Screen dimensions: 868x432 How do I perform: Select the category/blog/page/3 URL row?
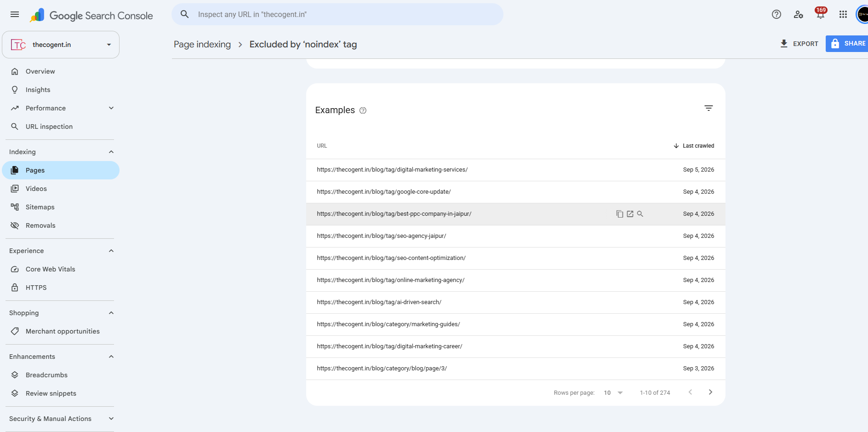(x=515, y=369)
